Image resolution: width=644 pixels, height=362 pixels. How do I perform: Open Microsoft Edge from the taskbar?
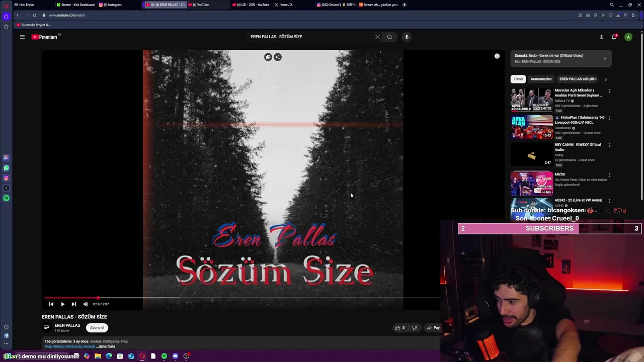click(x=109, y=356)
